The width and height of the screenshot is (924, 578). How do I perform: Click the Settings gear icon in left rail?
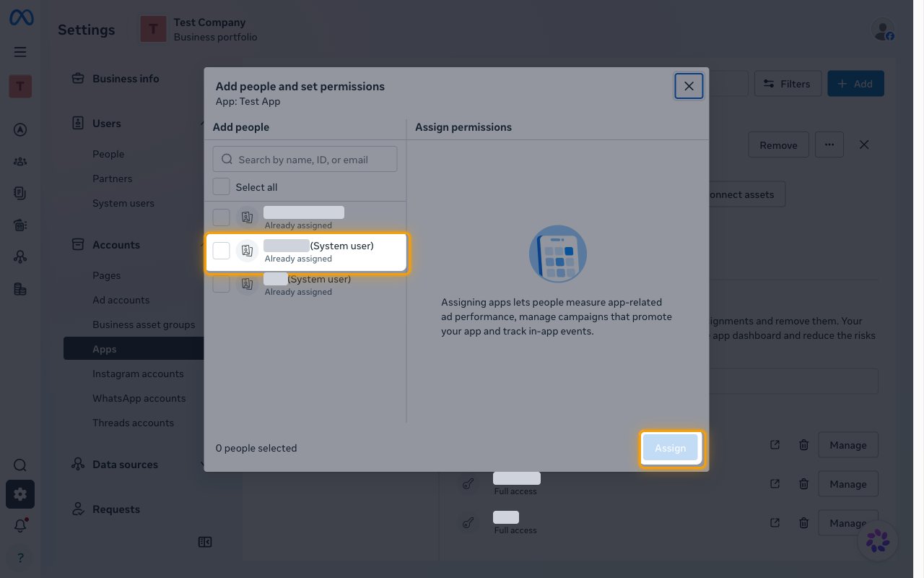(20, 494)
